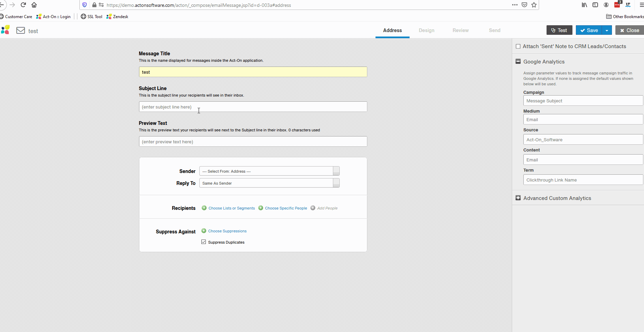Switch to the Design tab
Image resolution: width=644 pixels, height=332 pixels.
(426, 30)
